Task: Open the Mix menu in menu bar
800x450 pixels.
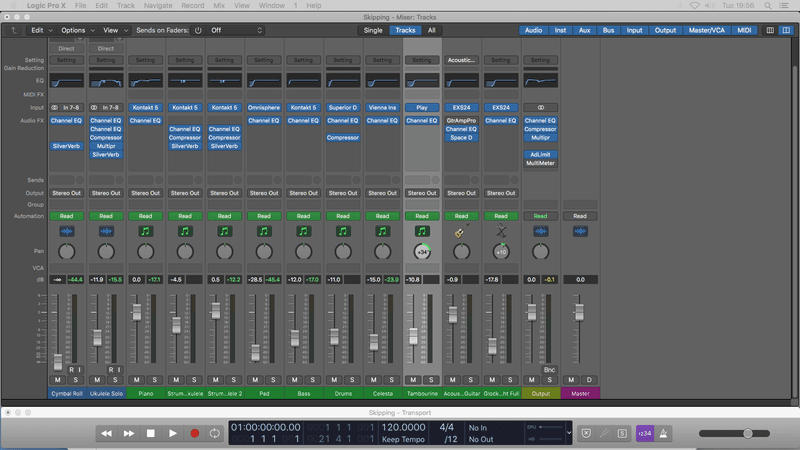Action: click(219, 6)
